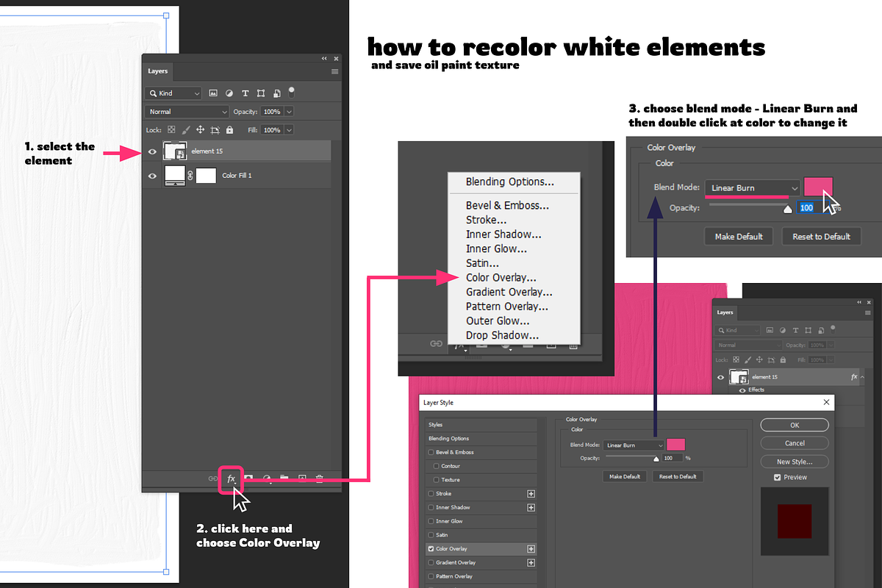Image resolution: width=882 pixels, height=588 pixels.
Task: Click Make Default in enlarged Color Overlay panel
Action: pyautogui.click(x=739, y=237)
